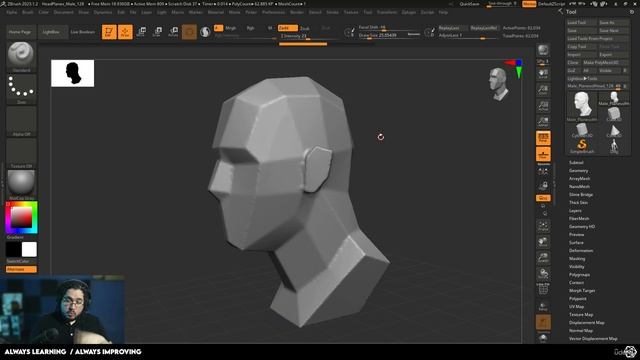This screenshot has height=360, width=640.
Task: Toggle the Zadd button
Action: point(288,28)
